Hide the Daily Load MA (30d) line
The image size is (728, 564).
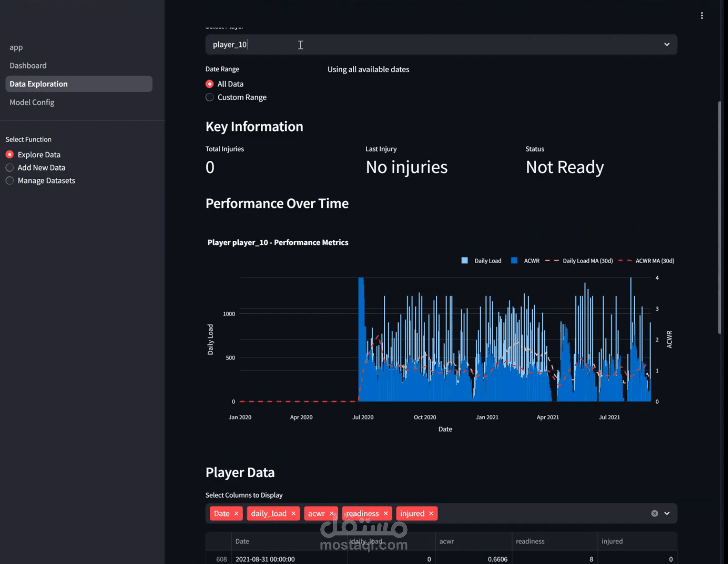[x=579, y=261]
